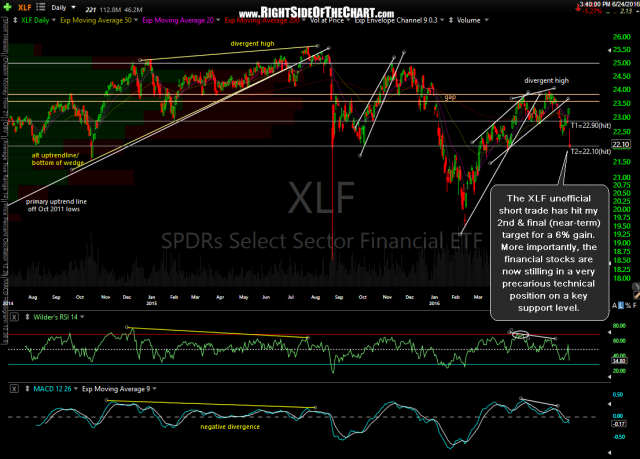
Task: Click the move handle beside XLF Daily
Action: 15,20
